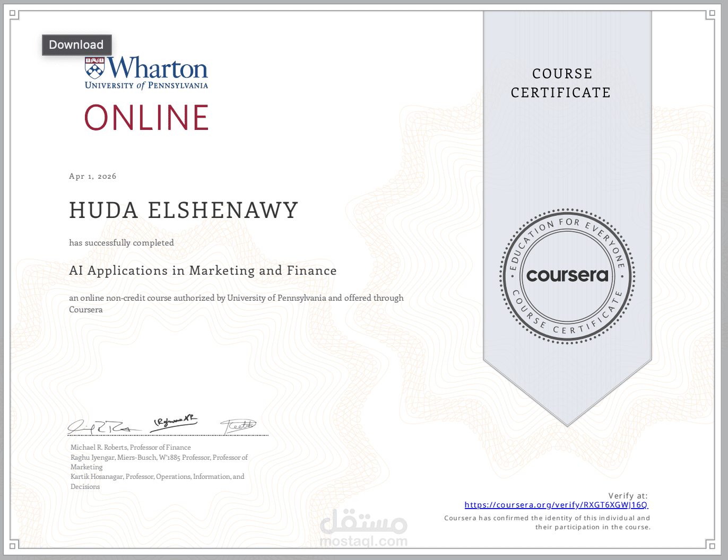Open the Coursera verify certificate link
Screen dimensions: 728x560
[x=556, y=505]
